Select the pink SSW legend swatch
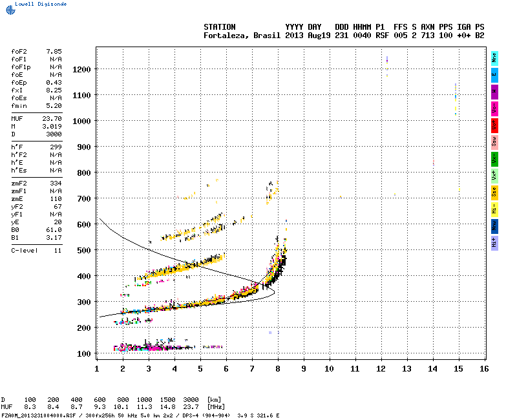This screenshot has width=517, height=420. pos(494,142)
